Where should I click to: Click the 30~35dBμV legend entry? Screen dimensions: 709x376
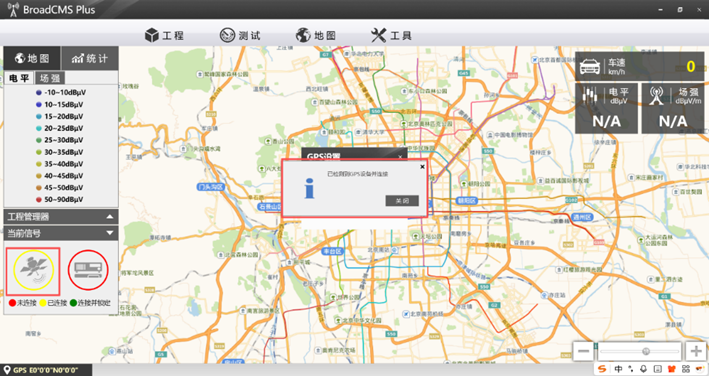coord(60,152)
